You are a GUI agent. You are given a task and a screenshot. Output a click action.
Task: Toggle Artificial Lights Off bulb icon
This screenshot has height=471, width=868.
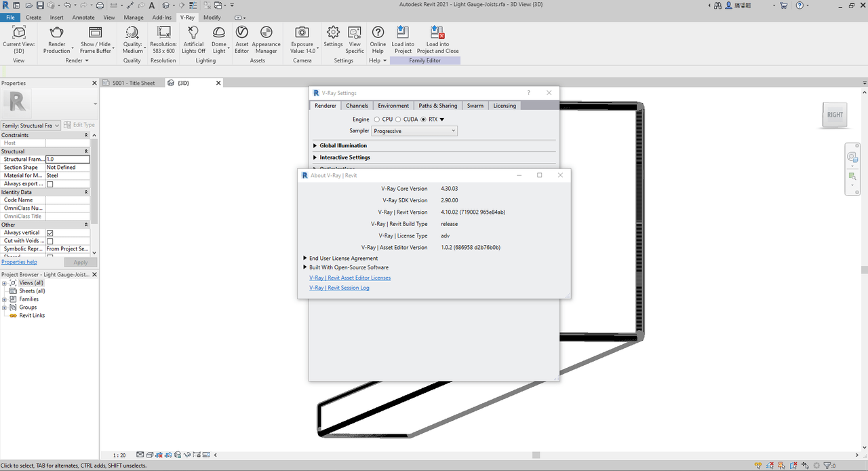click(193, 32)
